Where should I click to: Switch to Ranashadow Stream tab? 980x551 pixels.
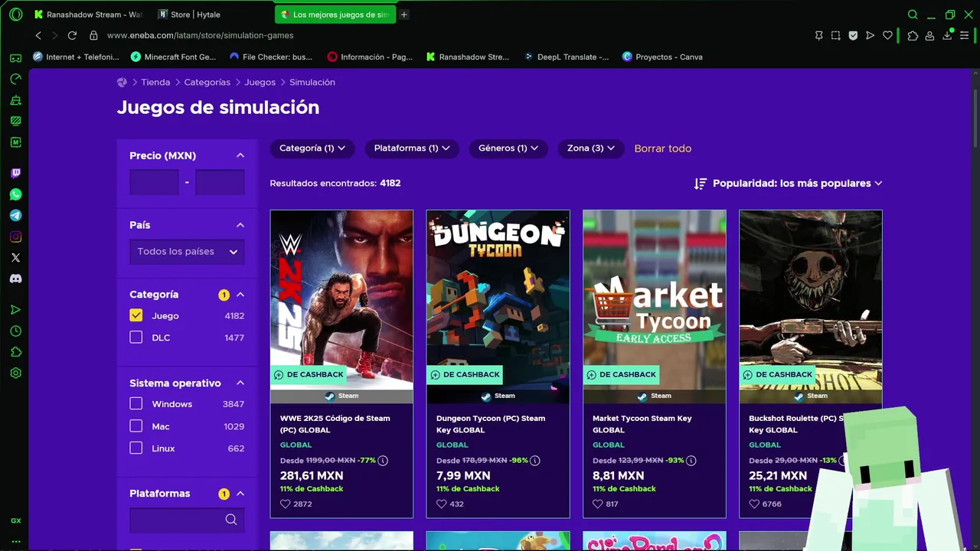[x=89, y=15]
